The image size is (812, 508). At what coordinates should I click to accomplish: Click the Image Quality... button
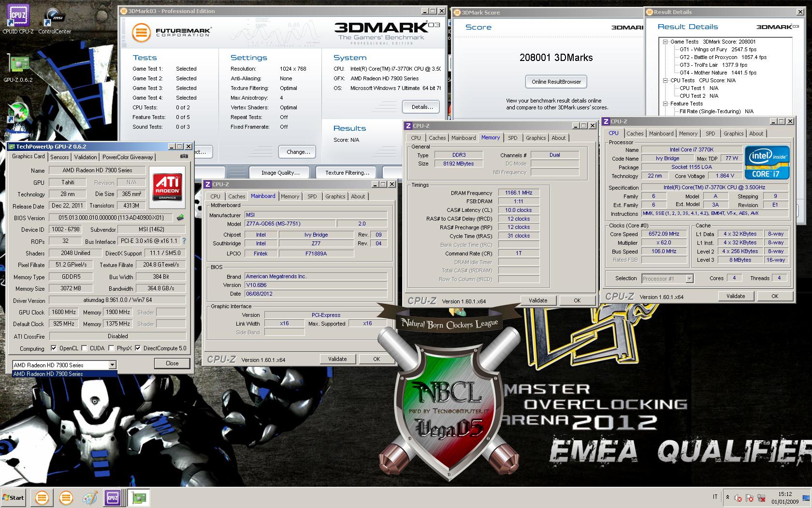(280, 172)
